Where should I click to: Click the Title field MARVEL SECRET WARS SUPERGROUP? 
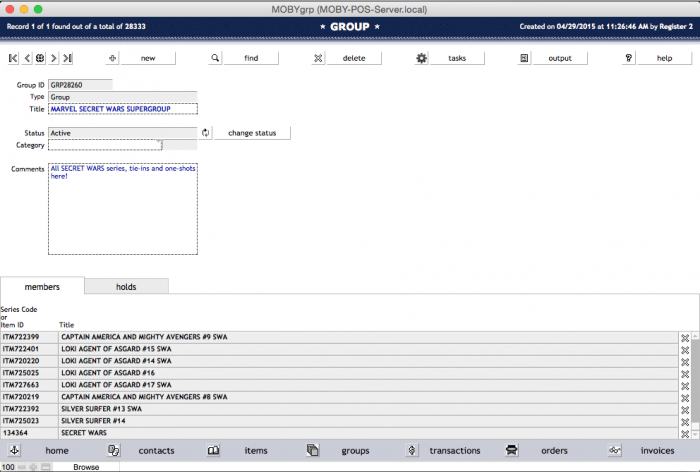123,109
